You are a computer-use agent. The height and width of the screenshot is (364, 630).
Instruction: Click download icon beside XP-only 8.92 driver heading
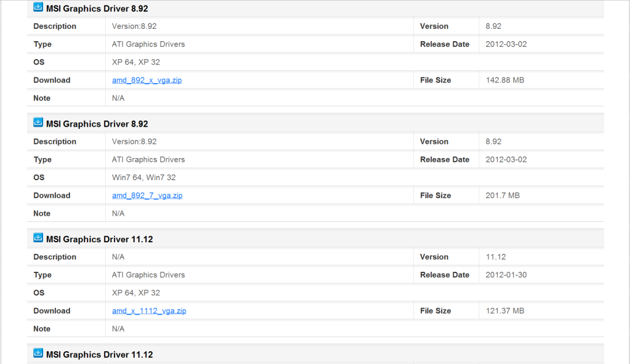[38, 7]
